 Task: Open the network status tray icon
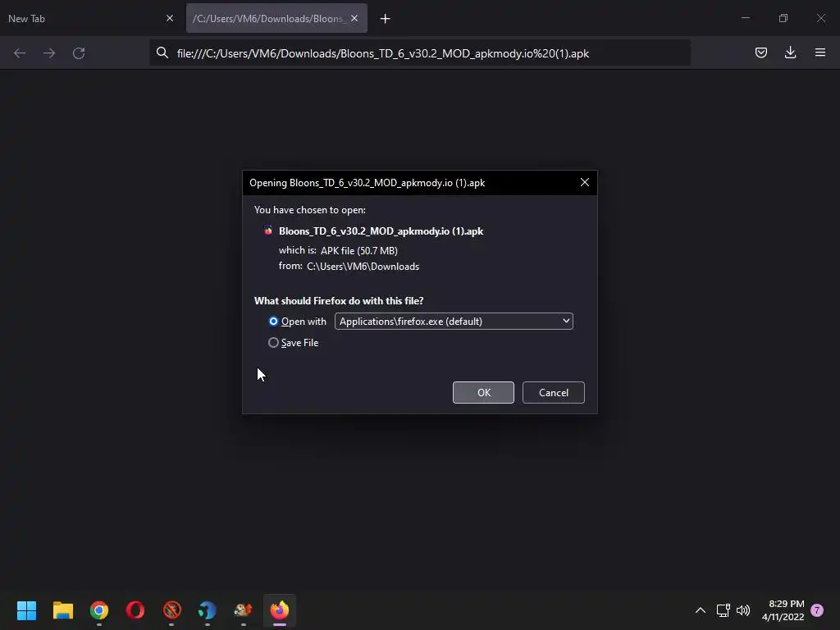pyautogui.click(x=724, y=610)
